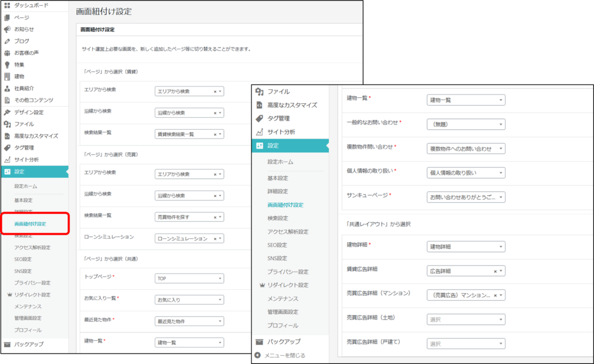Click the サイト分析 chart icon in overlay panel
594x364 pixels.
pyautogui.click(x=259, y=132)
